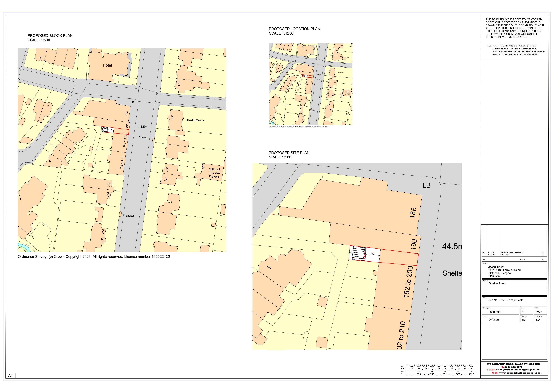Select the 'SCALE 1:1250' label
Screen dimensions: 555x392
click(281, 33)
